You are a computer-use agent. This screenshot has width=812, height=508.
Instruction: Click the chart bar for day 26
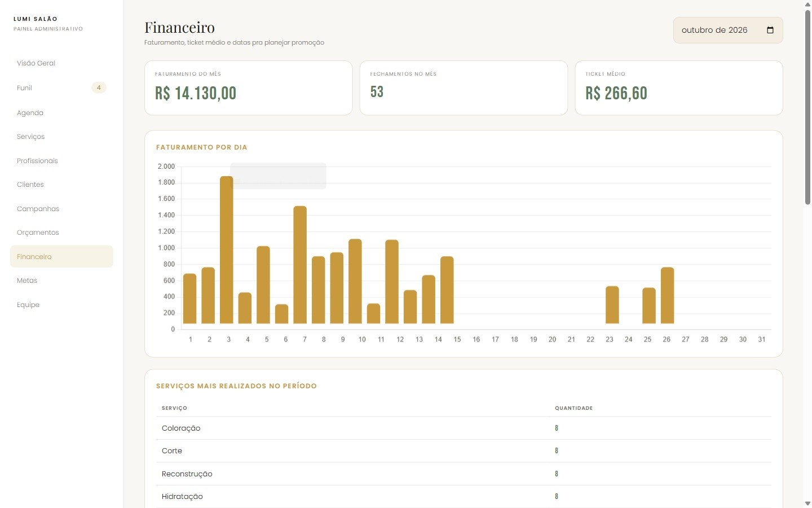[668, 295]
